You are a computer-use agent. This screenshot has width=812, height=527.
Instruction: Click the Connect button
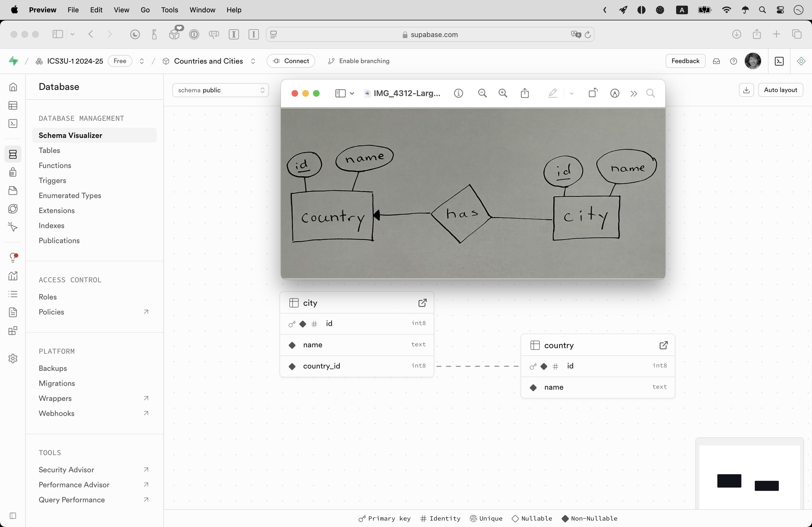click(x=291, y=61)
